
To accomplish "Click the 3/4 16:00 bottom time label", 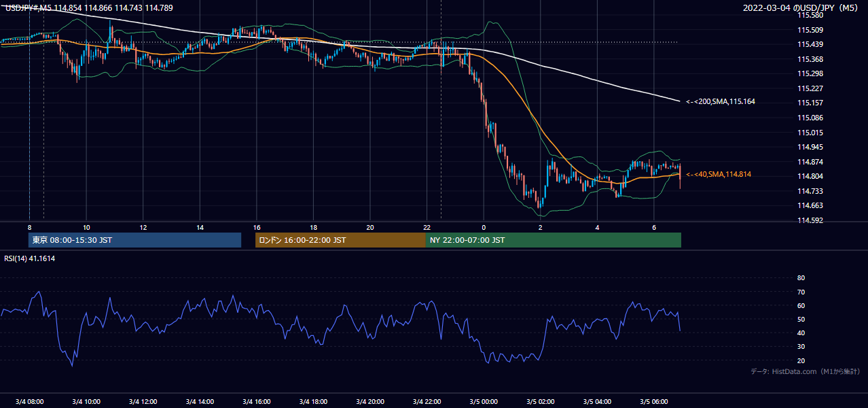I will coord(257,401).
